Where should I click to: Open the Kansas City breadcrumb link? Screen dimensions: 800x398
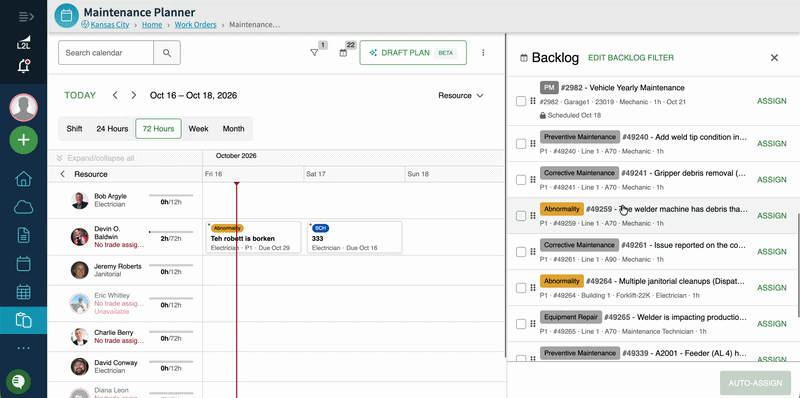point(110,24)
